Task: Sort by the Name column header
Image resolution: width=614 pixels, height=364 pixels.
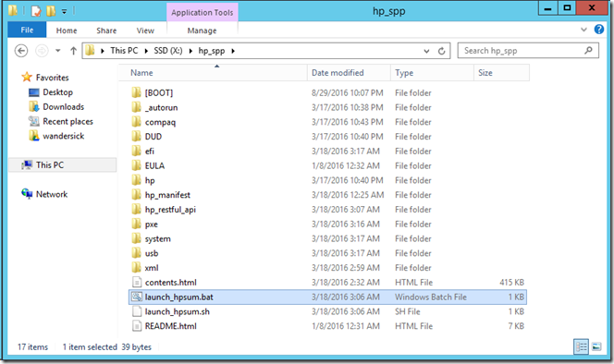Action: (213, 73)
